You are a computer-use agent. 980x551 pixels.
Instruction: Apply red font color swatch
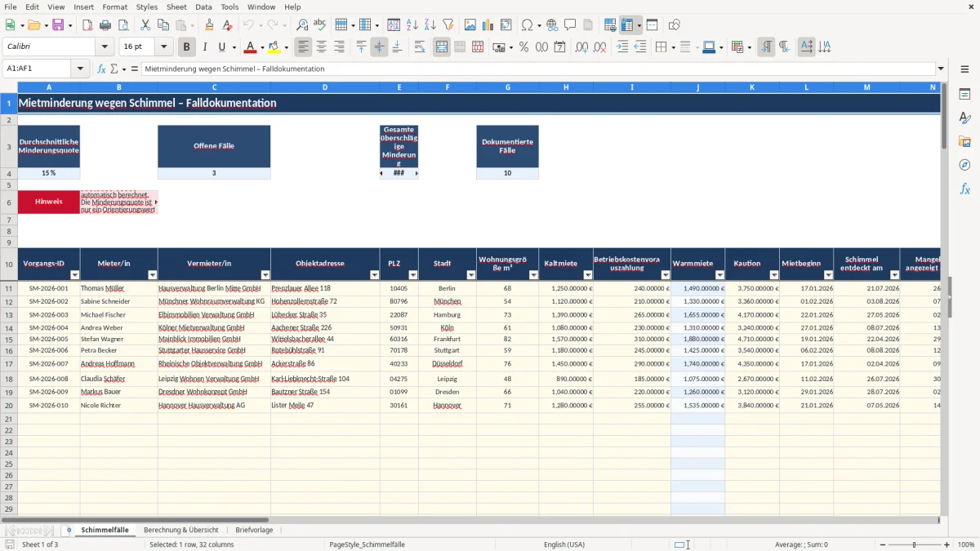tap(250, 47)
